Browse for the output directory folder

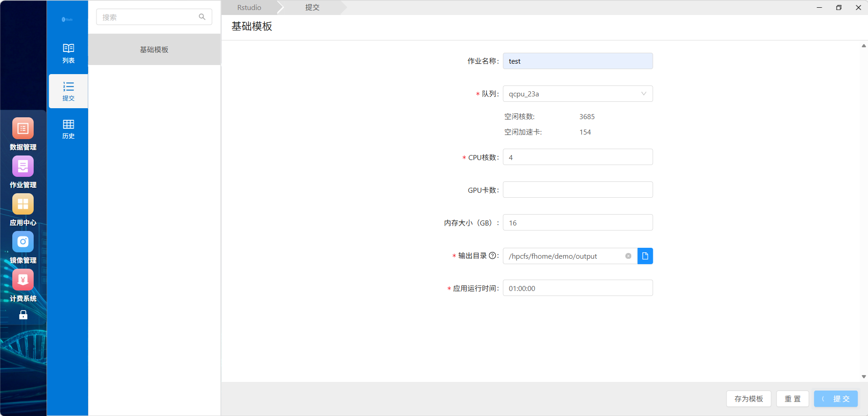click(645, 256)
